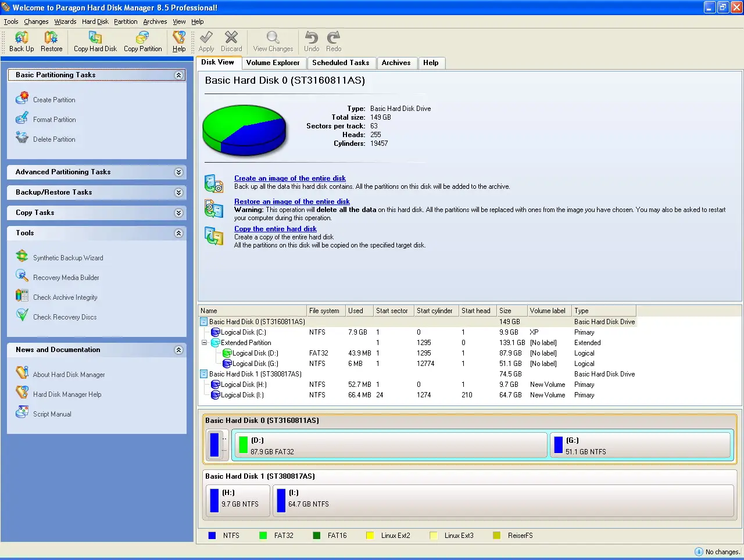Open the Tools menu
744x560 pixels.
pyautogui.click(x=11, y=21)
